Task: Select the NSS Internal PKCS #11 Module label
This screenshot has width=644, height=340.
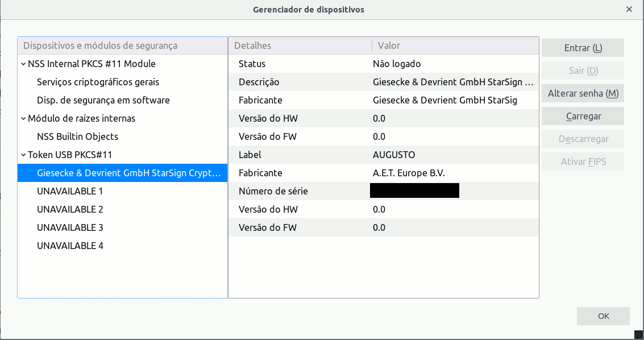Action: coord(92,64)
